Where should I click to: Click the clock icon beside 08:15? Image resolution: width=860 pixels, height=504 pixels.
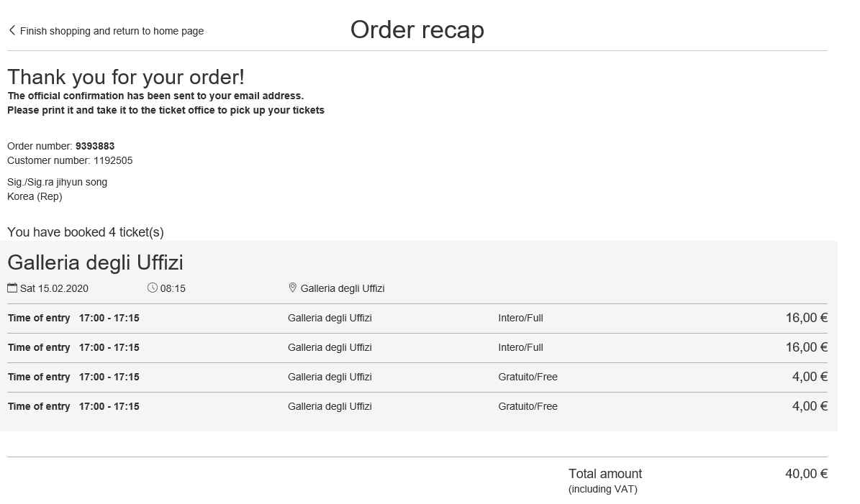click(152, 288)
